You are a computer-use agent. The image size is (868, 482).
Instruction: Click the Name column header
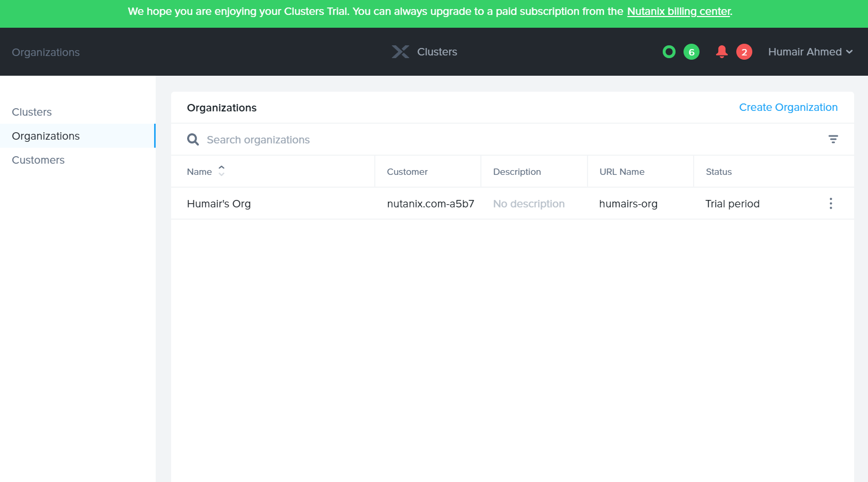[x=199, y=172]
